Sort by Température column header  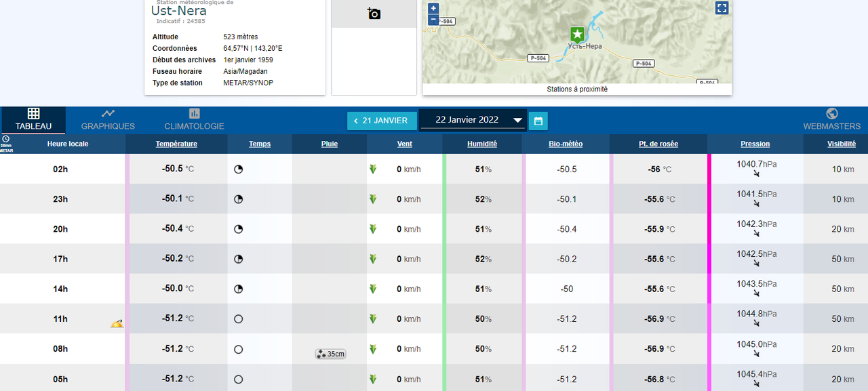[176, 144]
